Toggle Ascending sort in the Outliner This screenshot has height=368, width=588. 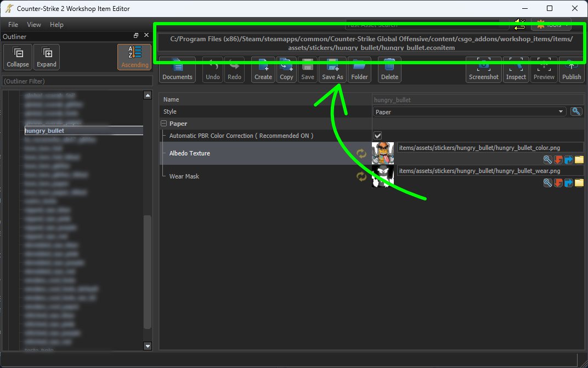[134, 57]
